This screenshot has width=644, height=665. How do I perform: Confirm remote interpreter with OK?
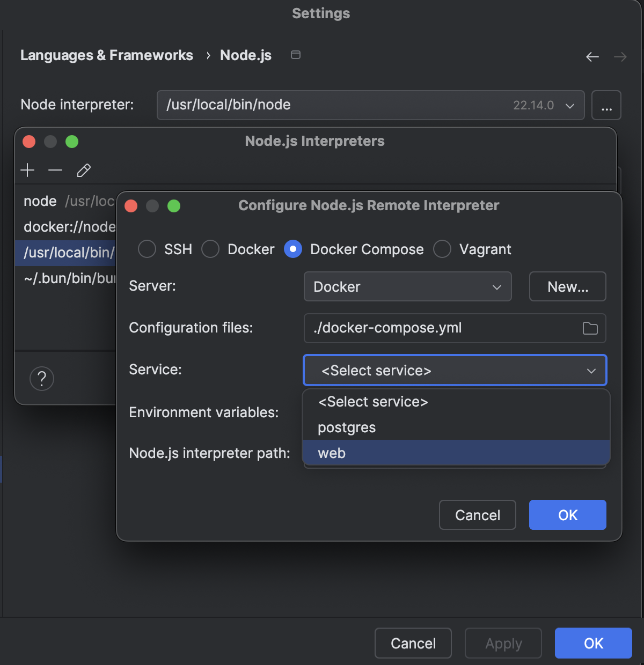[567, 515]
